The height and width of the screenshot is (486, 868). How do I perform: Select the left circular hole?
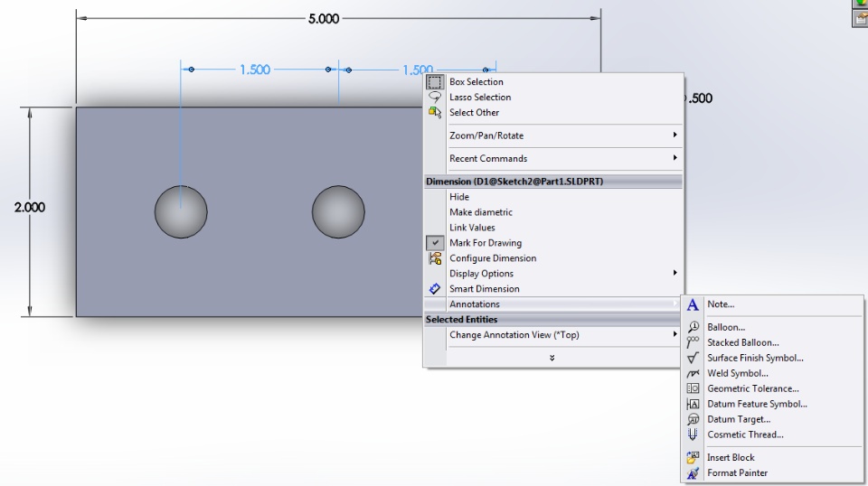[181, 211]
